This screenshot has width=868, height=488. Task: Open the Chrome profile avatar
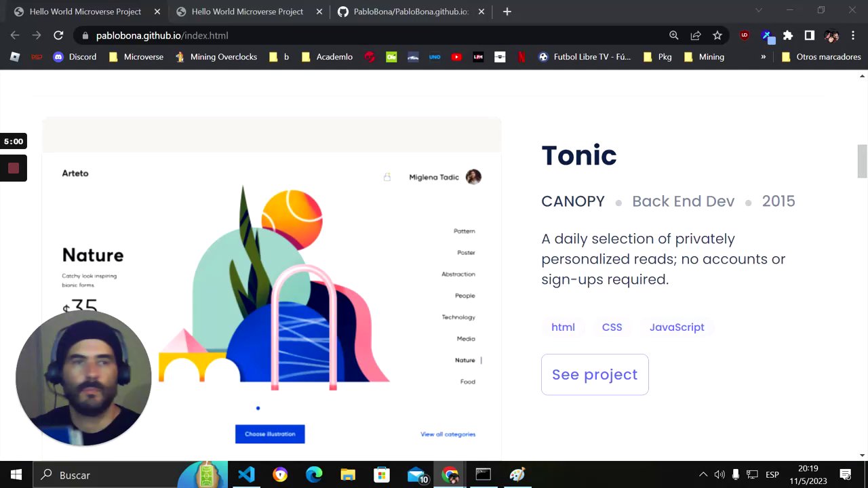pos(831,35)
